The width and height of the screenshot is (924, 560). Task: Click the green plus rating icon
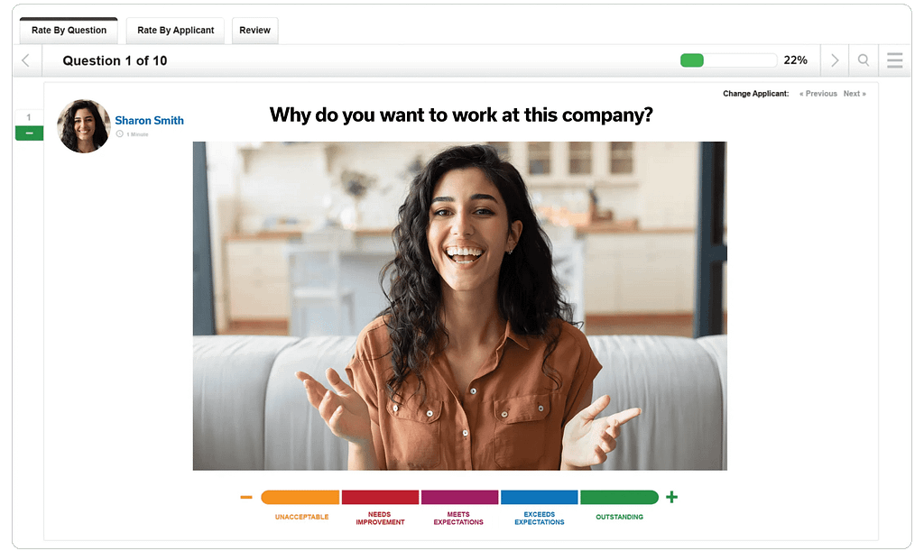point(671,497)
